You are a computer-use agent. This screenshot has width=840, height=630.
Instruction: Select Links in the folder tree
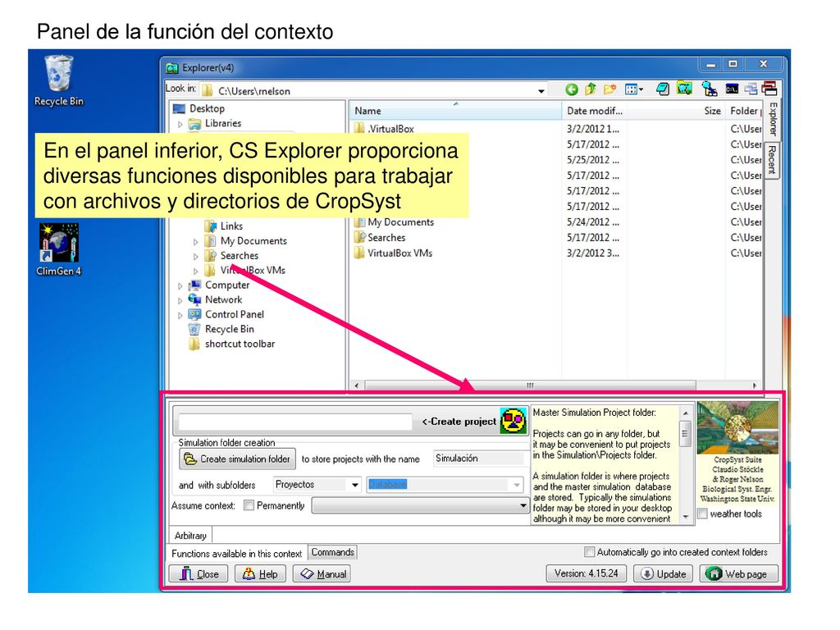(224, 226)
